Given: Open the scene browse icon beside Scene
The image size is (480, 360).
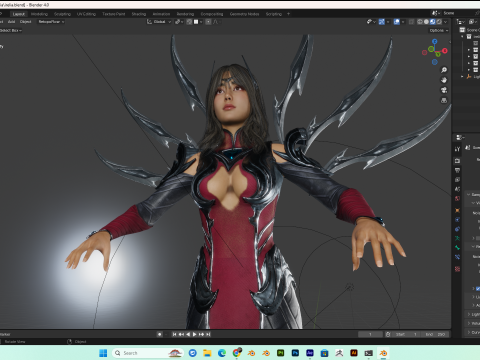Looking at the screenshot, I should [435, 13].
